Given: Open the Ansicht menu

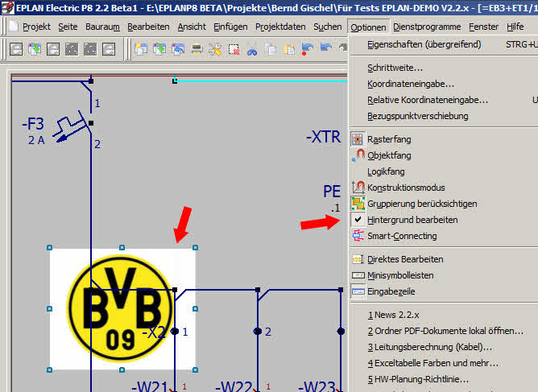Looking at the screenshot, I should 192,27.
